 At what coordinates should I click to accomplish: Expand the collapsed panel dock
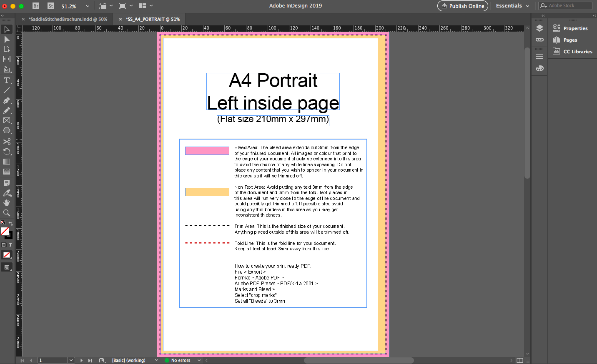pos(543,16)
